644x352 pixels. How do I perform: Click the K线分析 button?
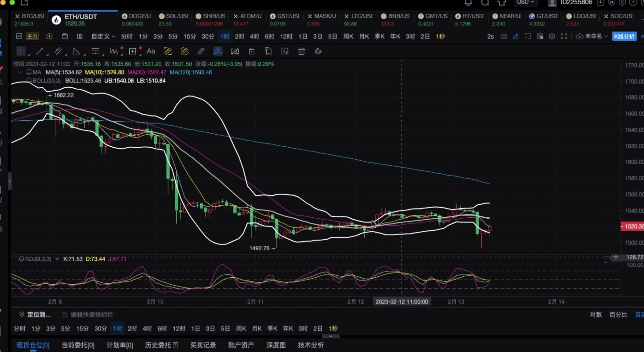[624, 37]
